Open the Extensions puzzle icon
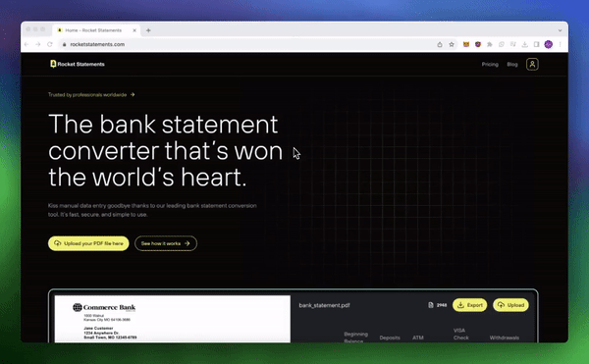The height and width of the screenshot is (364, 589). click(x=490, y=44)
